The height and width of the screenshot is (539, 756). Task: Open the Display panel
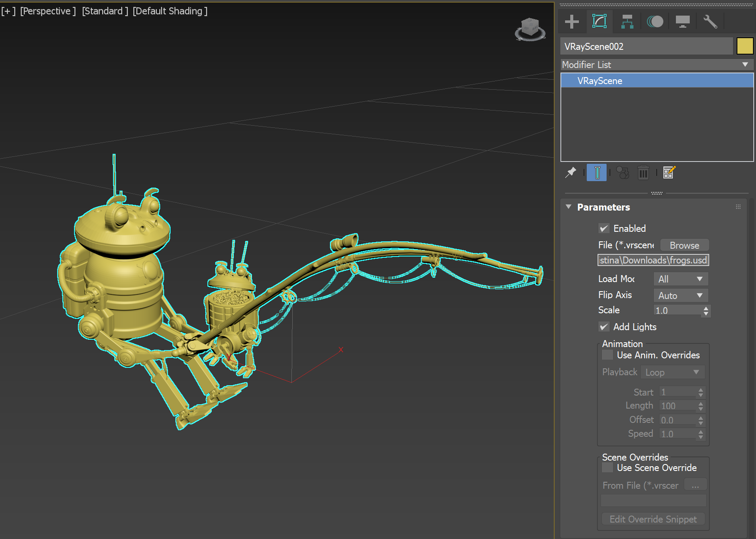point(682,22)
